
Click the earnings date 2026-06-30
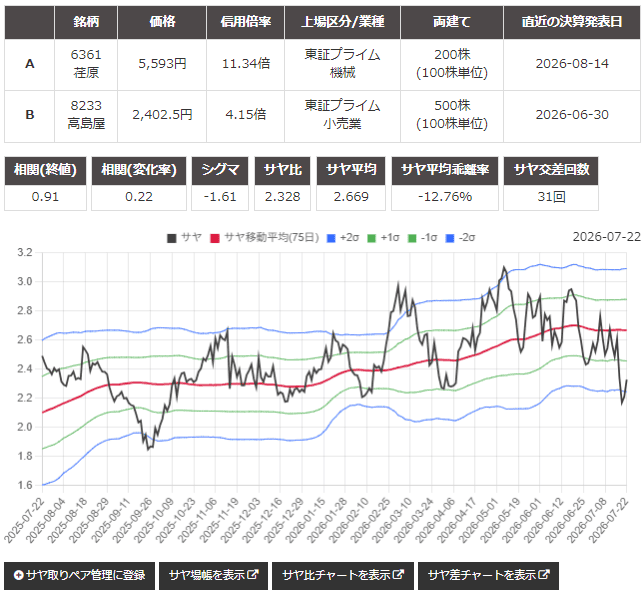(x=572, y=115)
